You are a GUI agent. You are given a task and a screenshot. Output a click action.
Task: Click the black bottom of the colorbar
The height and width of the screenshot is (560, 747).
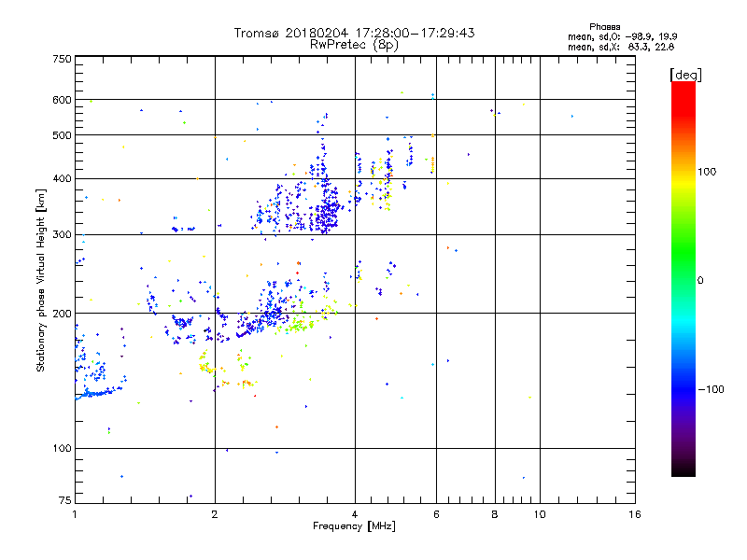point(684,469)
